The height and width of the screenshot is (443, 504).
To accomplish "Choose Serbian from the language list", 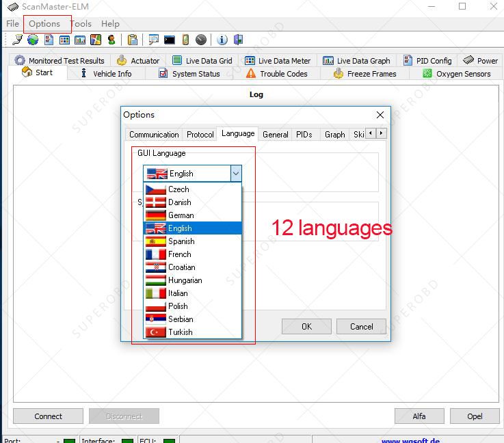I will pos(193,319).
